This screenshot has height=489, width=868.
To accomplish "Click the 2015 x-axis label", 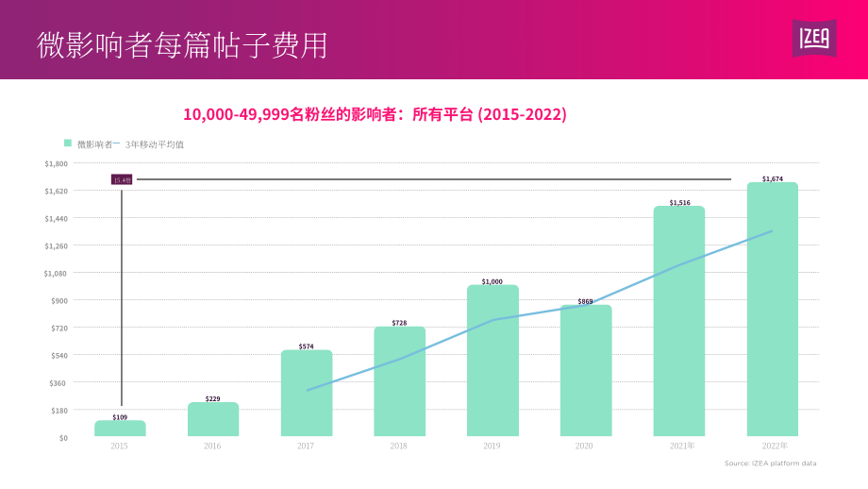I will (x=119, y=446).
